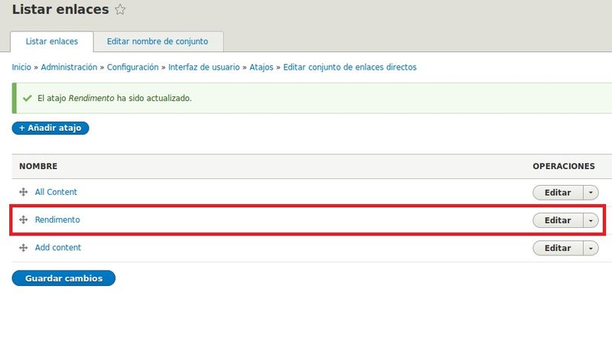The width and height of the screenshot is (612, 364).
Task: Click the star icon beside Listar enlaces title
Action: 120,9
